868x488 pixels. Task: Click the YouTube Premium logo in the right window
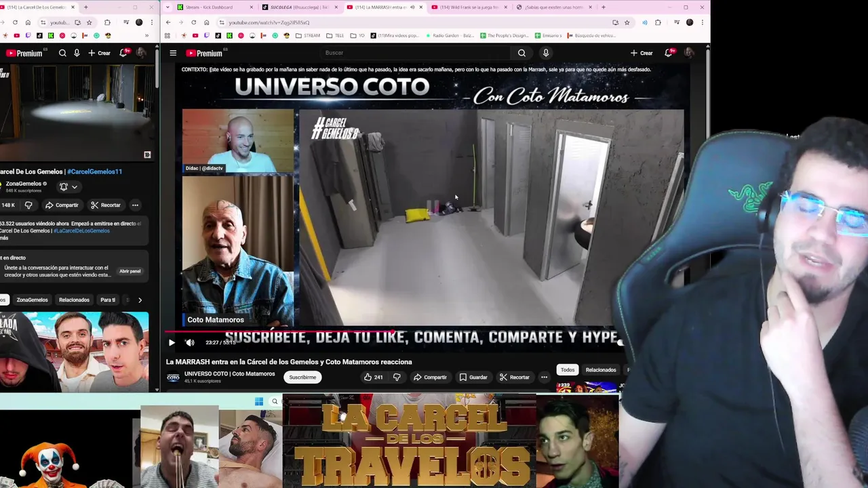pos(205,53)
